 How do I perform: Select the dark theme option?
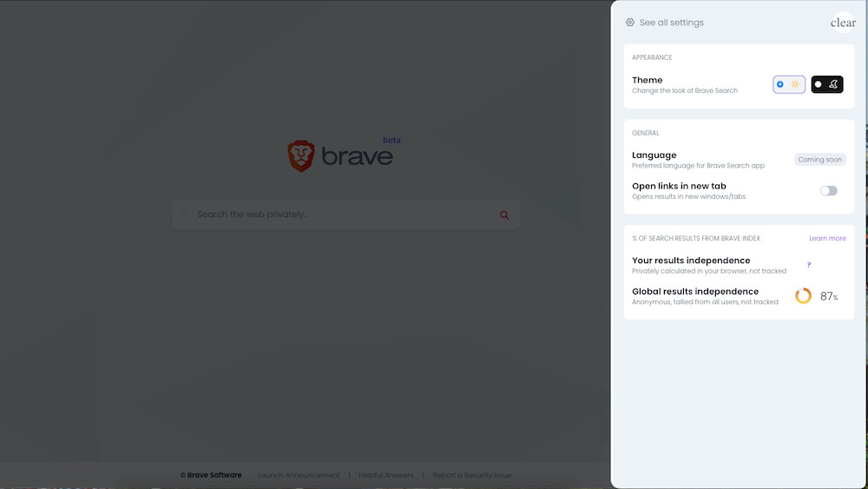pyautogui.click(x=827, y=84)
